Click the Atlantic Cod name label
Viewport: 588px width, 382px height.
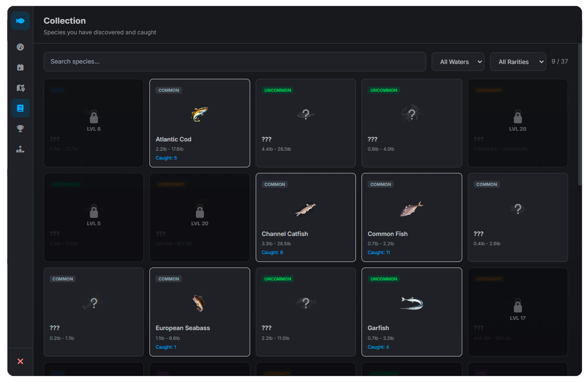point(174,139)
